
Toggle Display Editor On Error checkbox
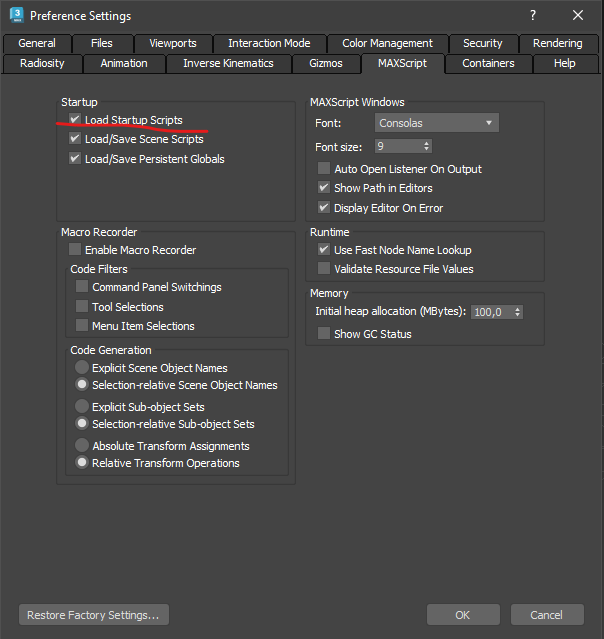point(324,207)
